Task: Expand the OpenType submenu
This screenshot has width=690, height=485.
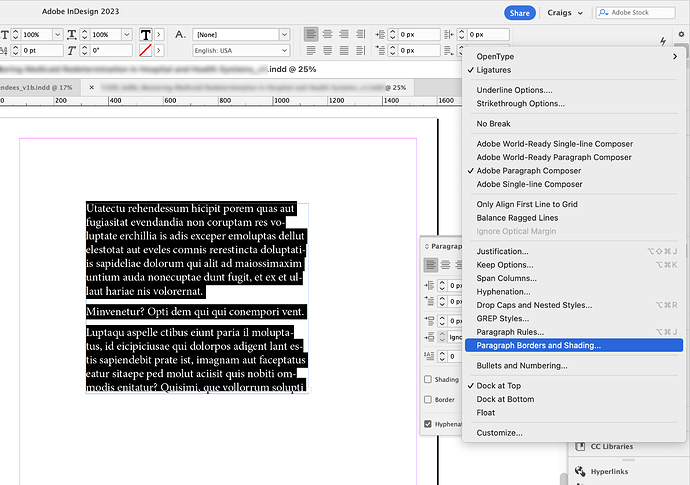Action: [x=574, y=56]
